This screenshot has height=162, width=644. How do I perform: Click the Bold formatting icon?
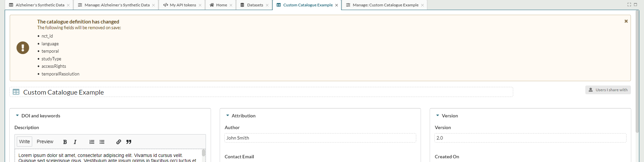coord(65,142)
